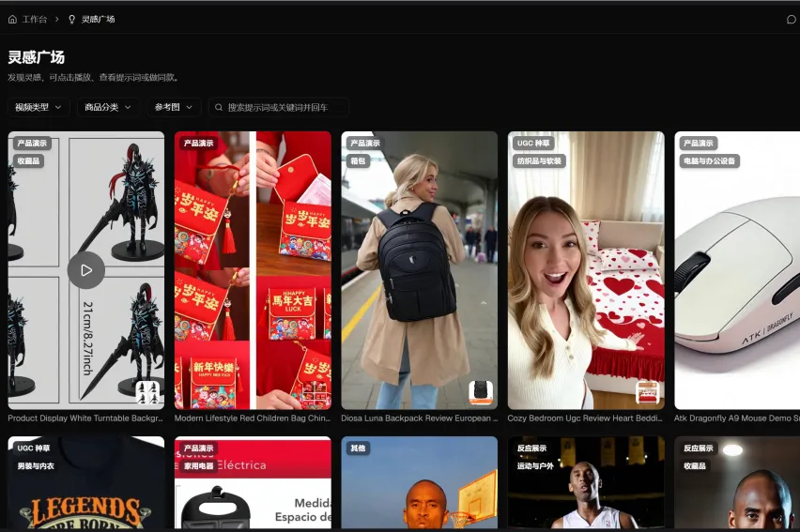Play the Product Display White Turntable video
The height and width of the screenshot is (532, 800).
85,270
